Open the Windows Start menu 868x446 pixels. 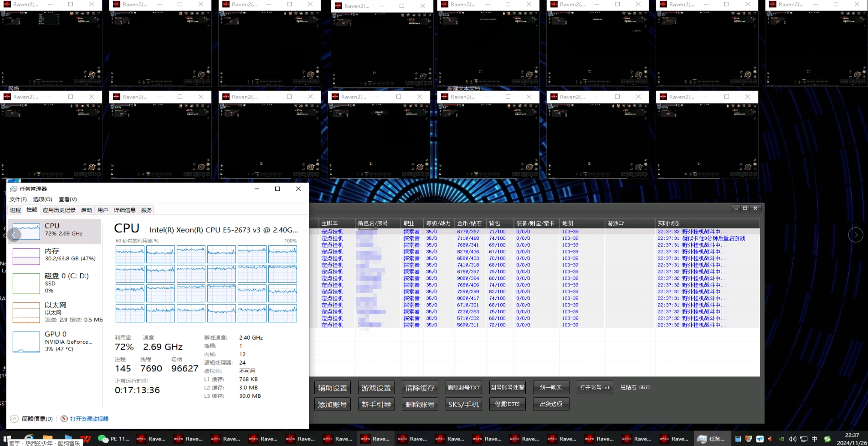click(x=7, y=439)
